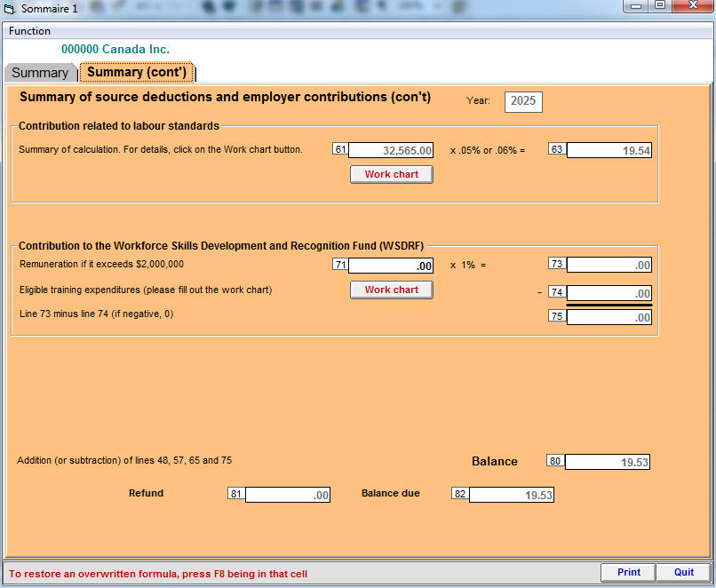The width and height of the screenshot is (716, 588).
Task: Close the Sommaire 1 window
Action: 694,6
